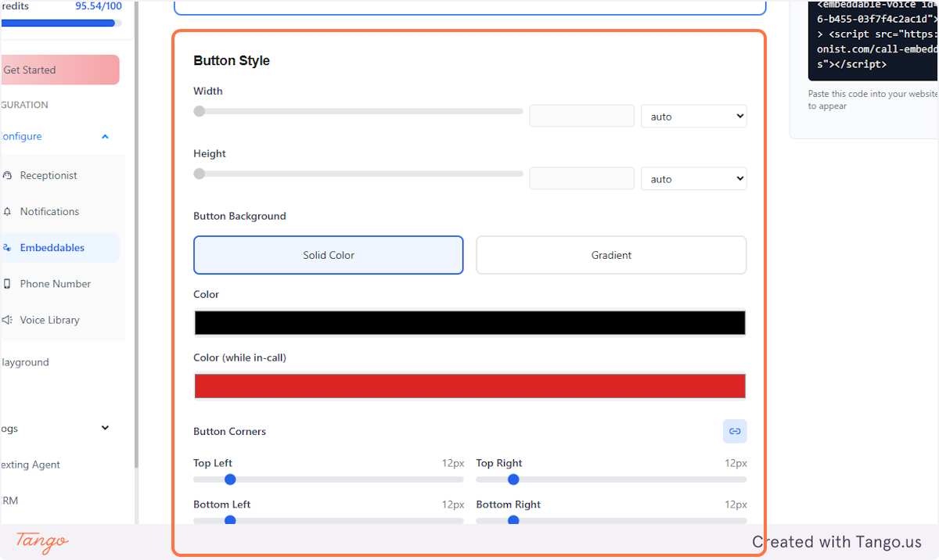
Task: Click the Notifications bell icon
Action: click(x=7, y=212)
